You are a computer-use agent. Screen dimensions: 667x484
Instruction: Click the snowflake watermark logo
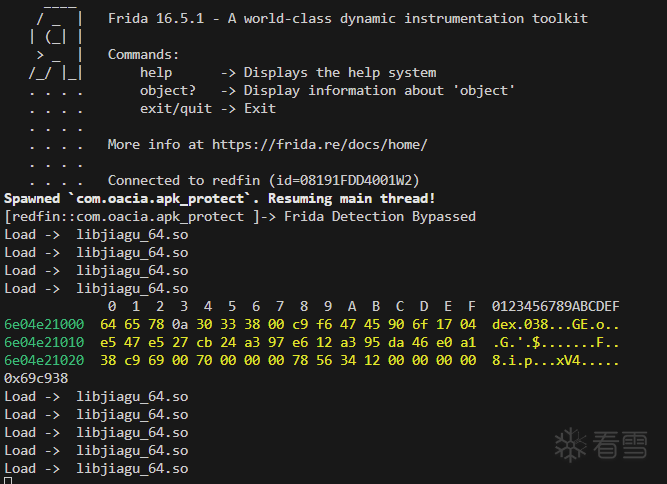[571, 443]
